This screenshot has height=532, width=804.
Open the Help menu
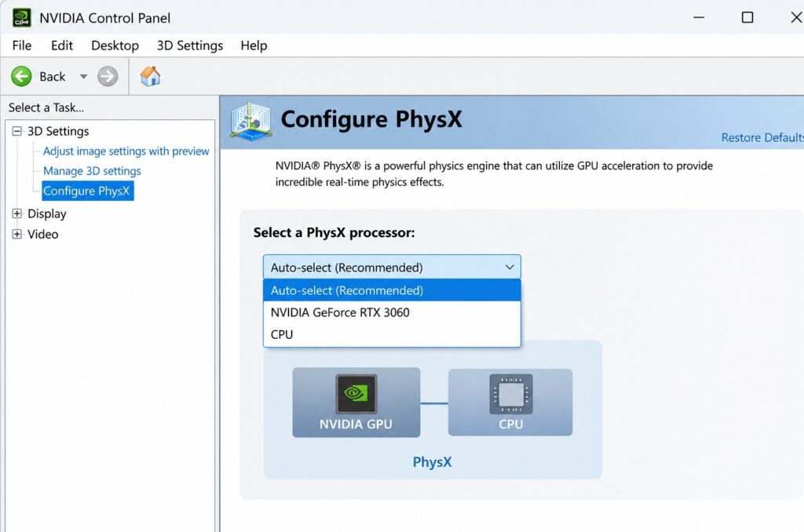254,46
